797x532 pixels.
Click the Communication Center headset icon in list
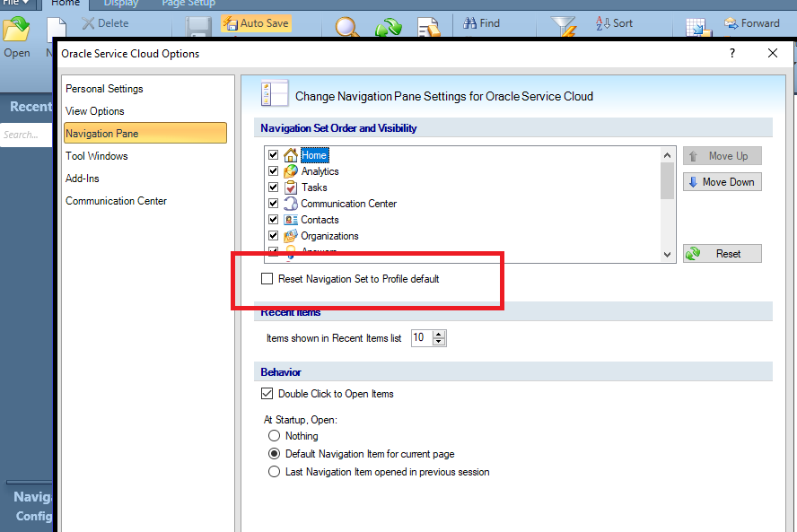click(291, 204)
